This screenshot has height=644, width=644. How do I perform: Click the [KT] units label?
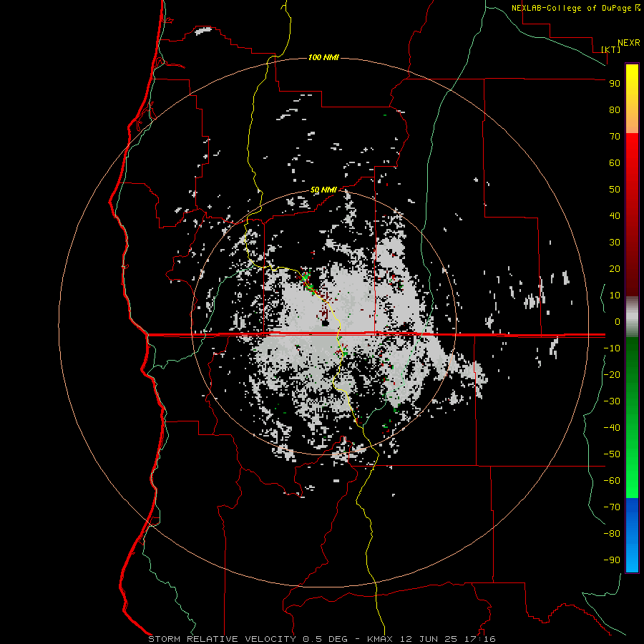pyautogui.click(x=610, y=49)
